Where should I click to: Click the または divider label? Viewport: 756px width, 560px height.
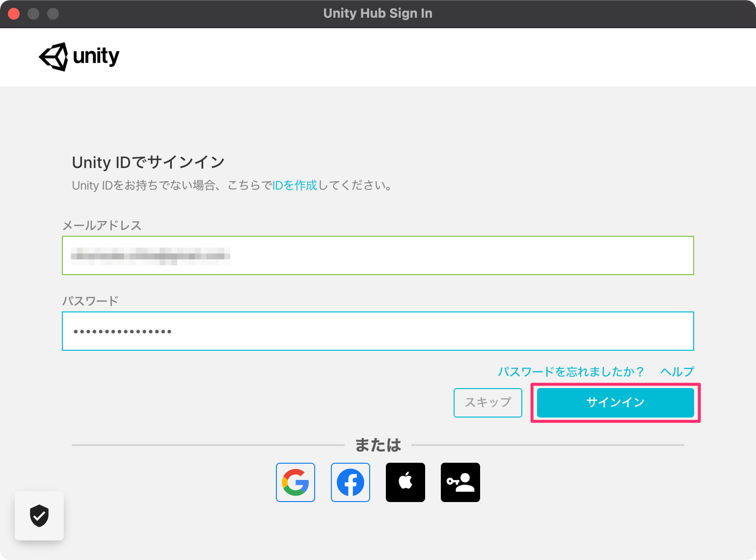378,445
